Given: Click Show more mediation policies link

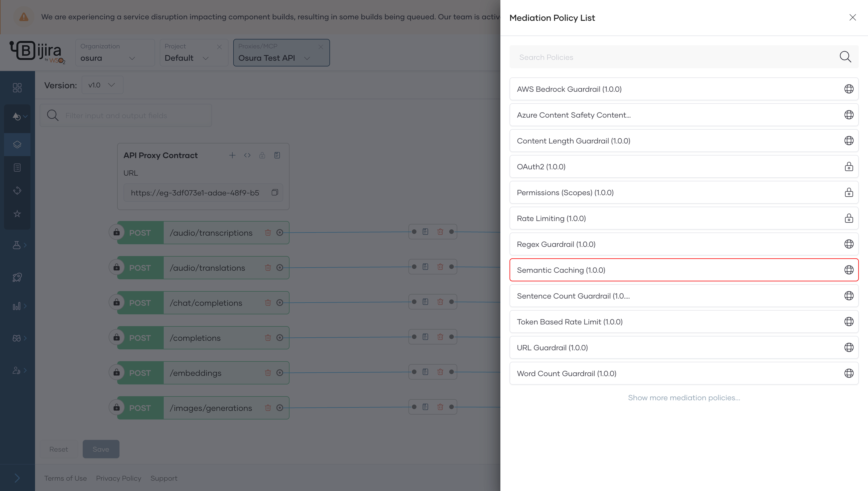Looking at the screenshot, I should click(x=684, y=398).
